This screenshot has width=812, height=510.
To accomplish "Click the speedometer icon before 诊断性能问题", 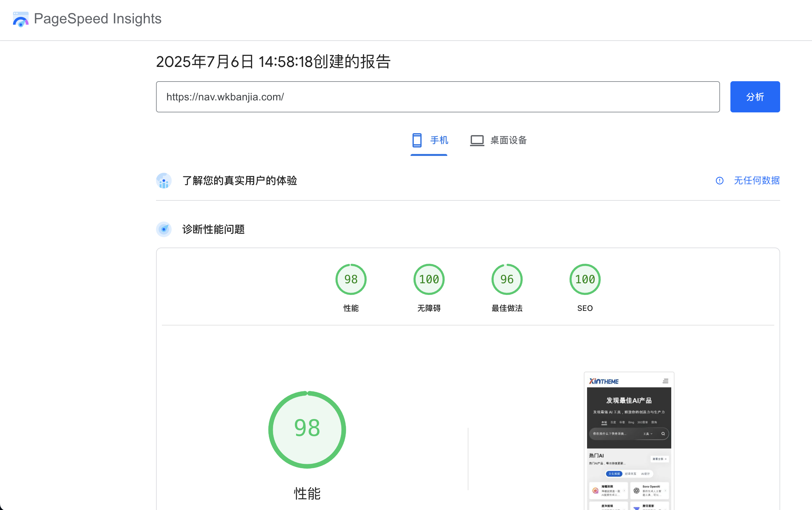I will click(164, 229).
